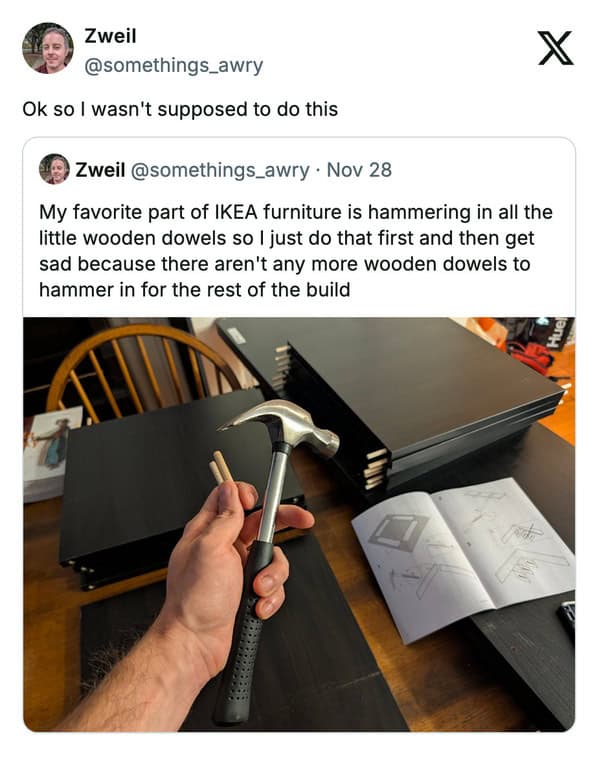Click the Zweil display name at top

(x=110, y=36)
